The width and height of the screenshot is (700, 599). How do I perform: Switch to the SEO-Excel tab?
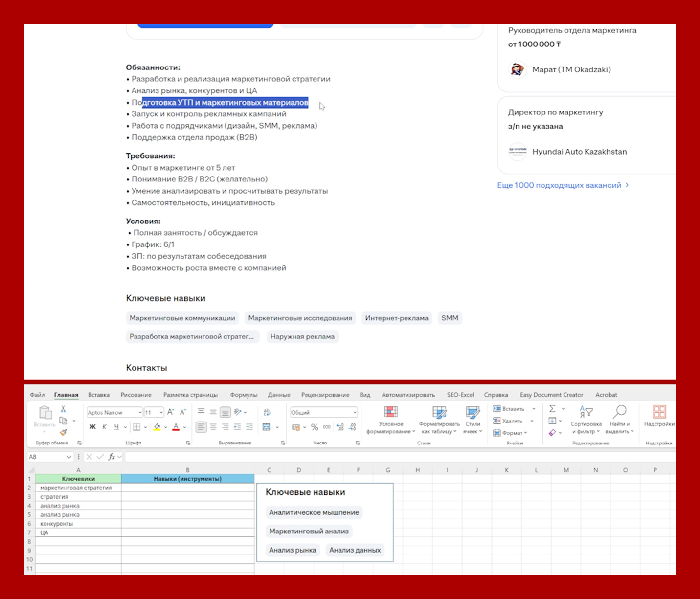click(460, 395)
